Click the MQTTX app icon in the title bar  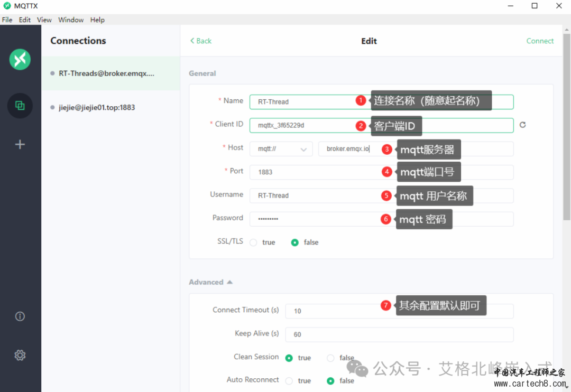pyautogui.click(x=7, y=6)
